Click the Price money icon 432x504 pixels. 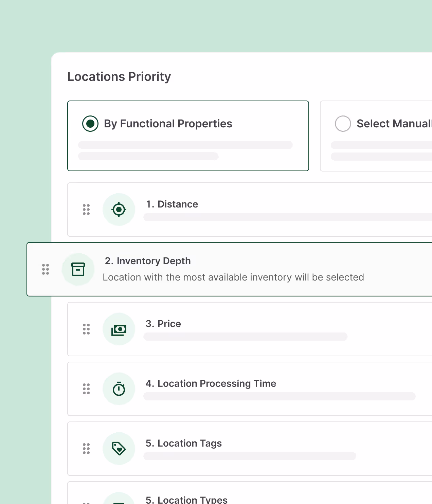tap(119, 329)
